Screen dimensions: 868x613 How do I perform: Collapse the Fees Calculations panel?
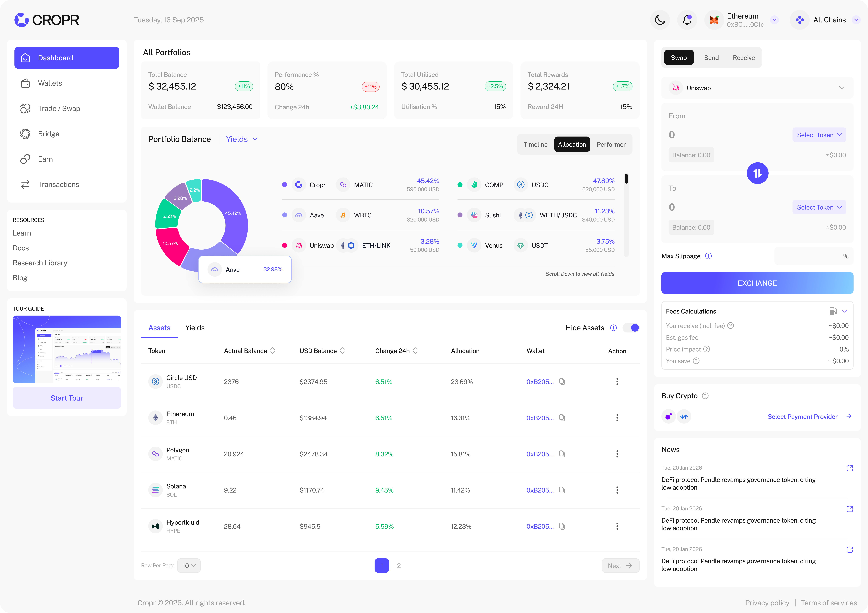tap(845, 311)
